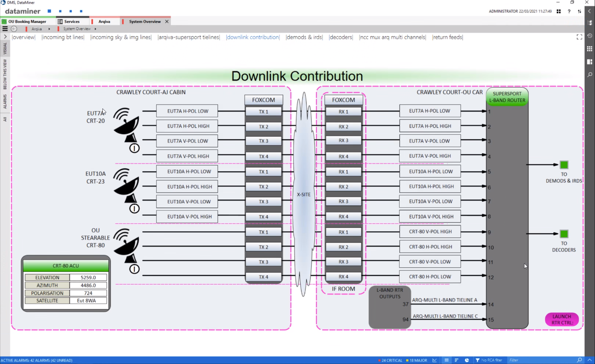Expand the alarm console chevron
The image size is (595, 364).
tap(590, 360)
